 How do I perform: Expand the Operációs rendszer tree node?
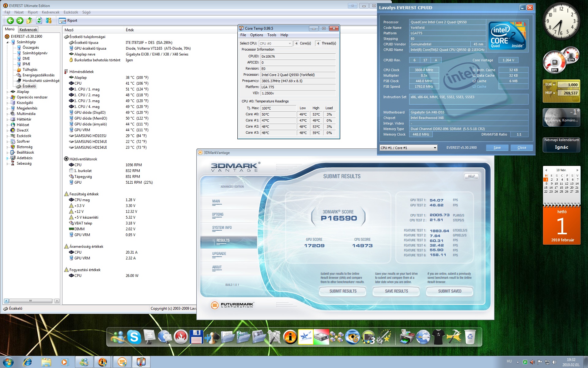click(x=8, y=97)
